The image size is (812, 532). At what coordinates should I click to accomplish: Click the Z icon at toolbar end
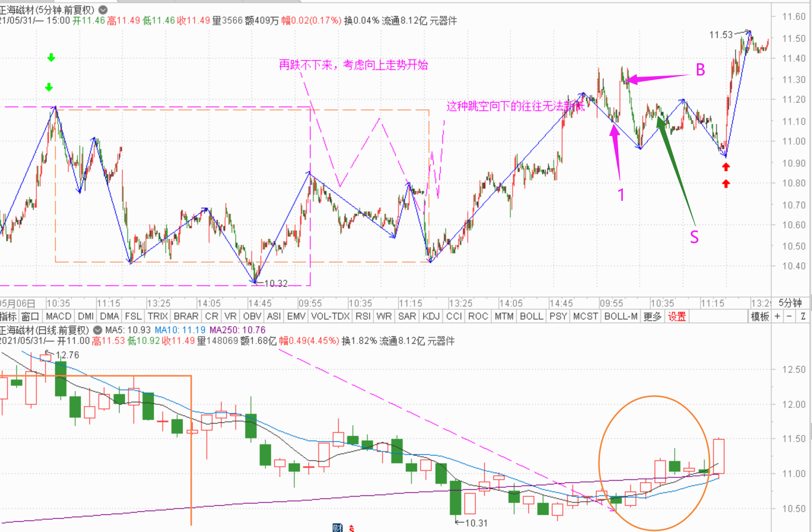coord(803,316)
